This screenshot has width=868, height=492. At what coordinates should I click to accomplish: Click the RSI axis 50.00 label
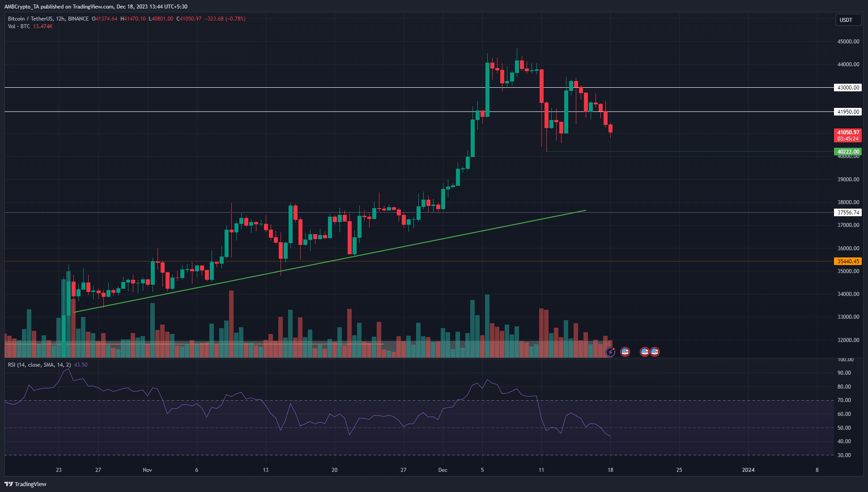[x=844, y=428]
